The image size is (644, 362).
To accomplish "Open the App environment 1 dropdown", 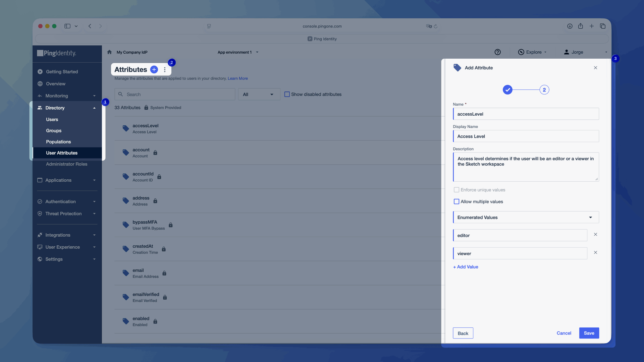I will (238, 52).
